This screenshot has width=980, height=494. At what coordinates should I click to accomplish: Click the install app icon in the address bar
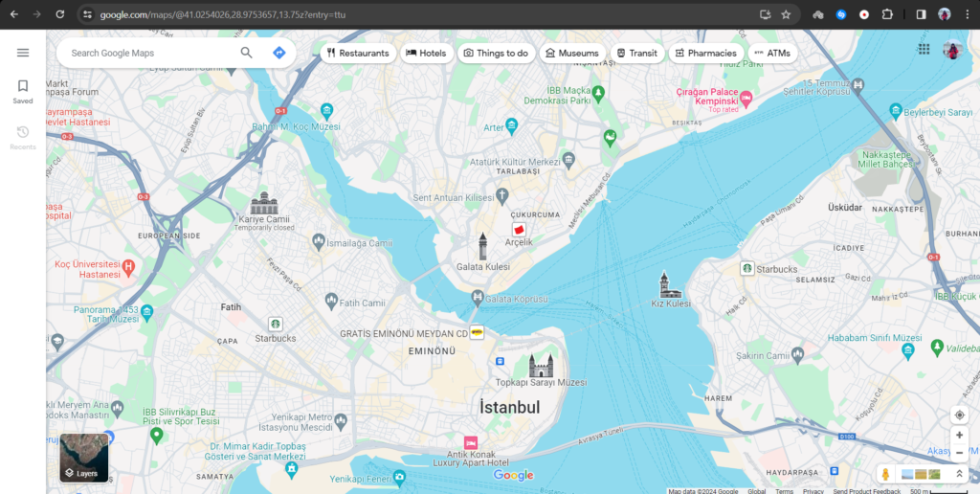(x=765, y=14)
